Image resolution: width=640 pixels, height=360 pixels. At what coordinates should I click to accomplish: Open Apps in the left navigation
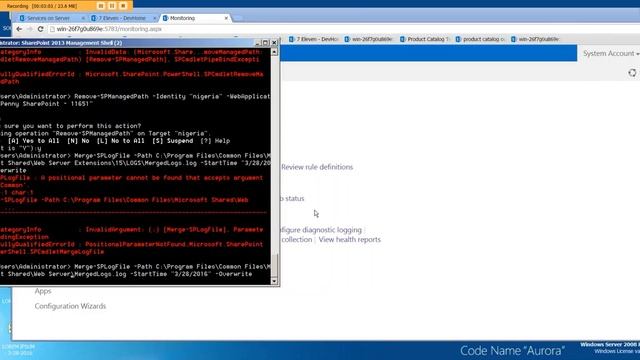pyautogui.click(x=43, y=291)
